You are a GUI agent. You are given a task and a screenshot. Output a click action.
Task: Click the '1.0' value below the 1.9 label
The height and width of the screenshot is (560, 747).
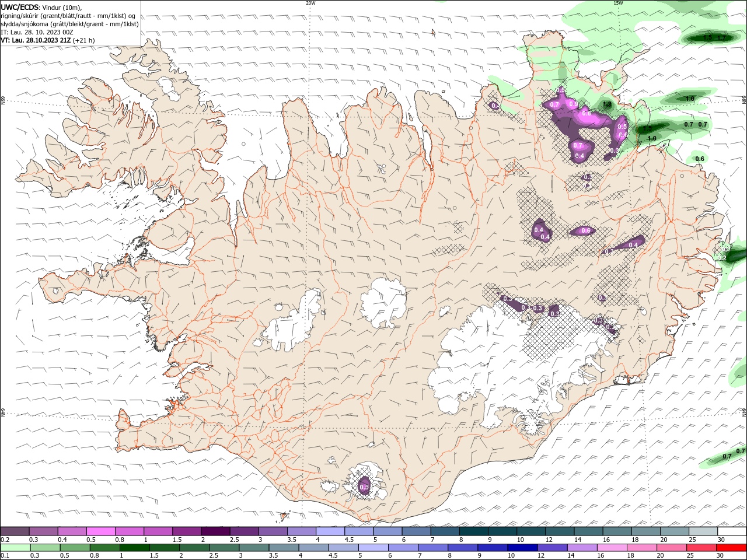click(652, 138)
